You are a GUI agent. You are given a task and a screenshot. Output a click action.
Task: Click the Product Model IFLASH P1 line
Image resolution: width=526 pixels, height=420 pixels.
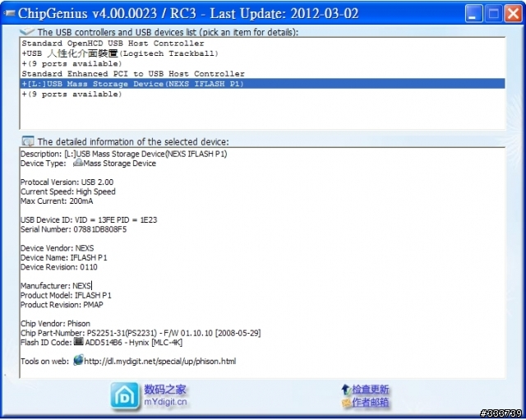(66, 295)
